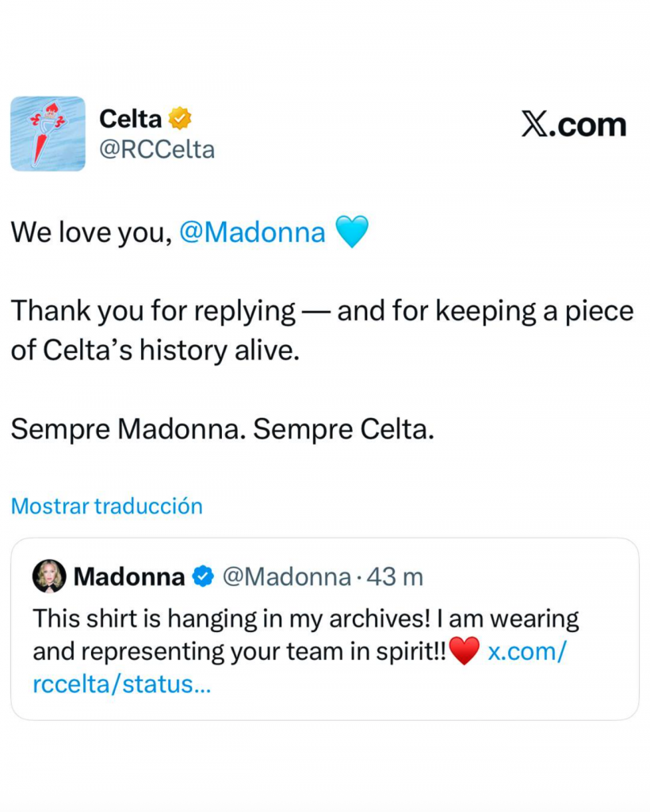The width and height of the screenshot is (650, 812).
Task: Click "This shirt is hanging" quoted text
Action: tap(305, 619)
